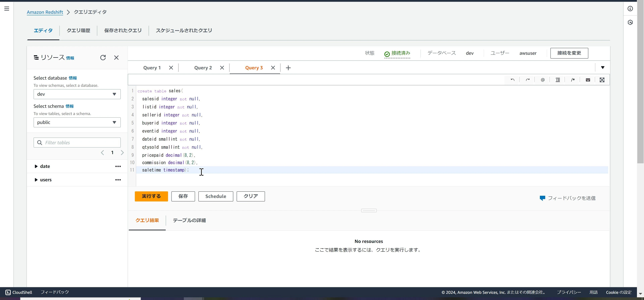This screenshot has height=300, width=644.
Task: Open the hamburger navigation menu
Action: tap(7, 9)
